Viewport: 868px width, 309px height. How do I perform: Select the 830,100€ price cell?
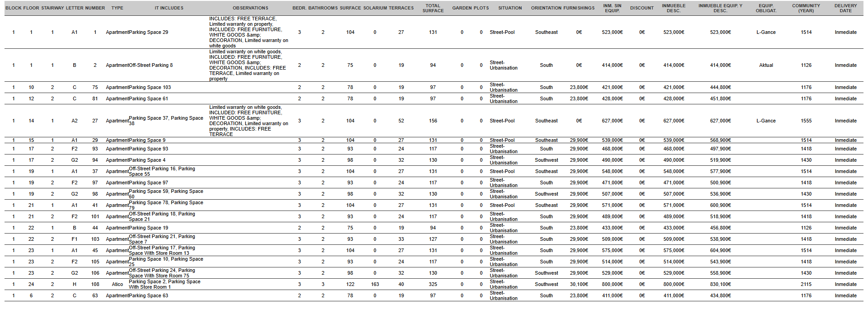[x=720, y=285]
